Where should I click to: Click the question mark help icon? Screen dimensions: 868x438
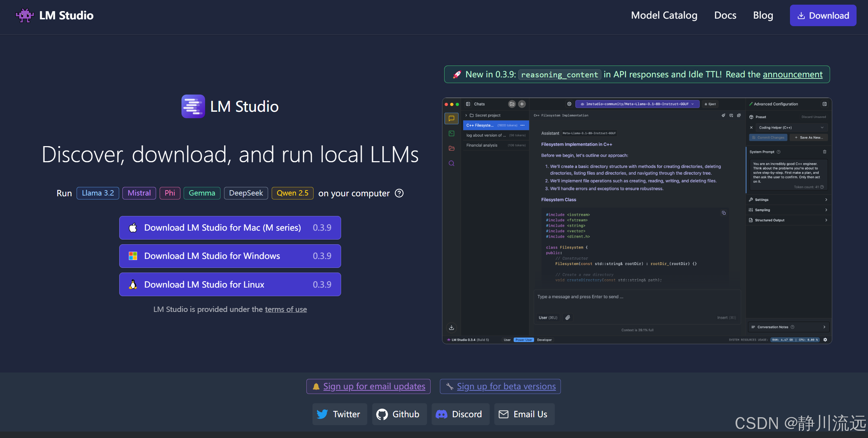(x=399, y=193)
